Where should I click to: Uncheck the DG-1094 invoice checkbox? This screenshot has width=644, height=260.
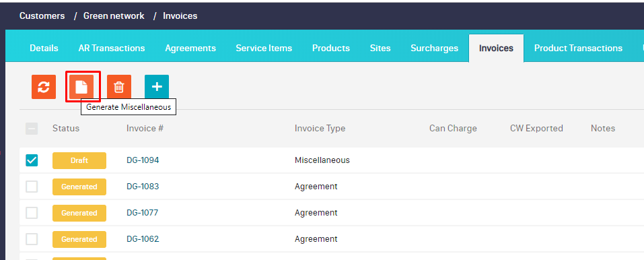click(32, 160)
